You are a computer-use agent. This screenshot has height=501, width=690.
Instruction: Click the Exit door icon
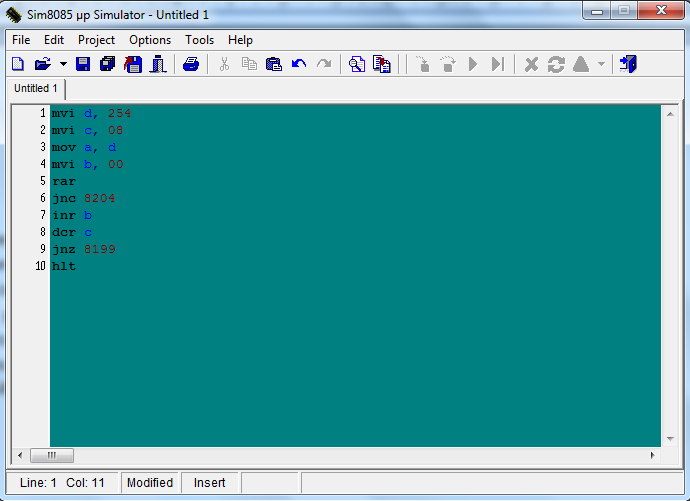(628, 64)
